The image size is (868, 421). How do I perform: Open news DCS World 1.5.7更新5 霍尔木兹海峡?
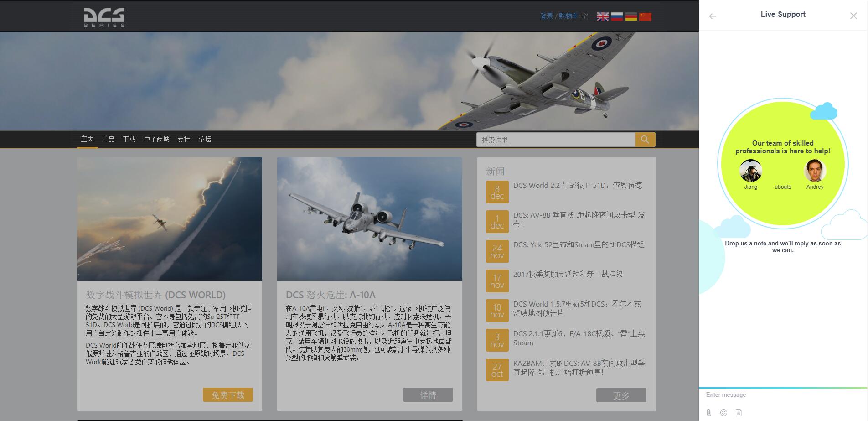point(577,308)
